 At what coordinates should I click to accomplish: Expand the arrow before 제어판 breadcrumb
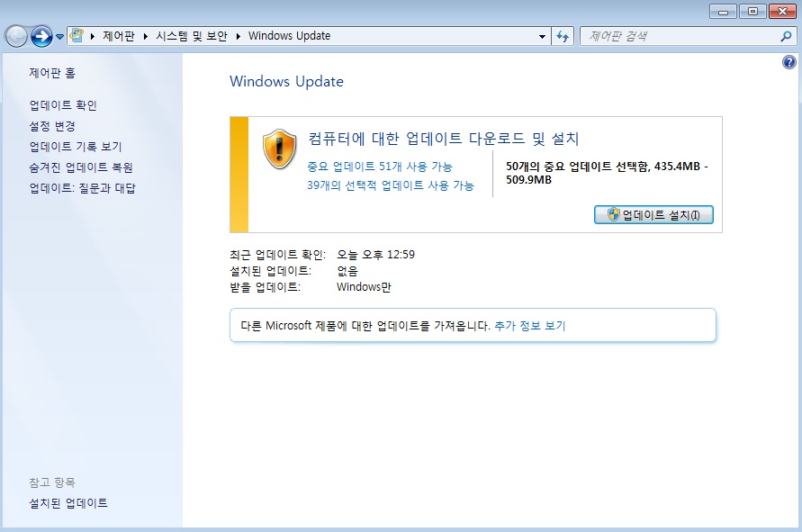[93, 36]
